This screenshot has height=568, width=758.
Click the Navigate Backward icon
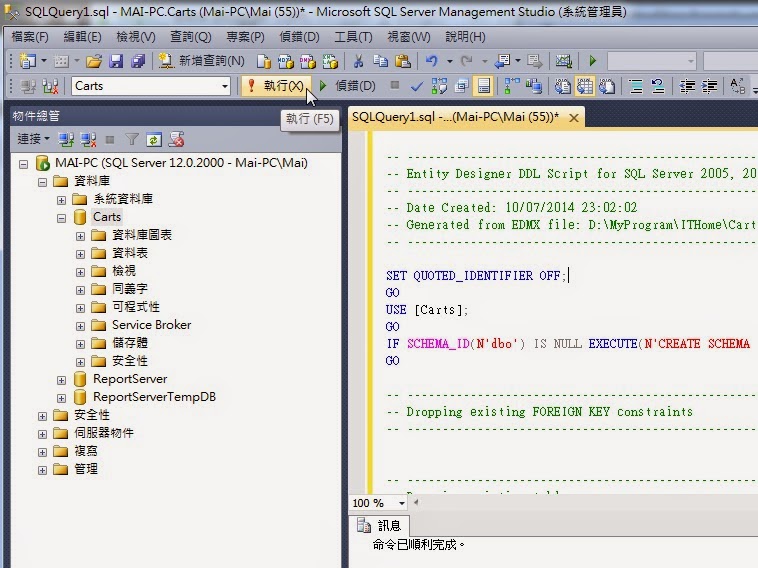pyautogui.click(x=503, y=61)
